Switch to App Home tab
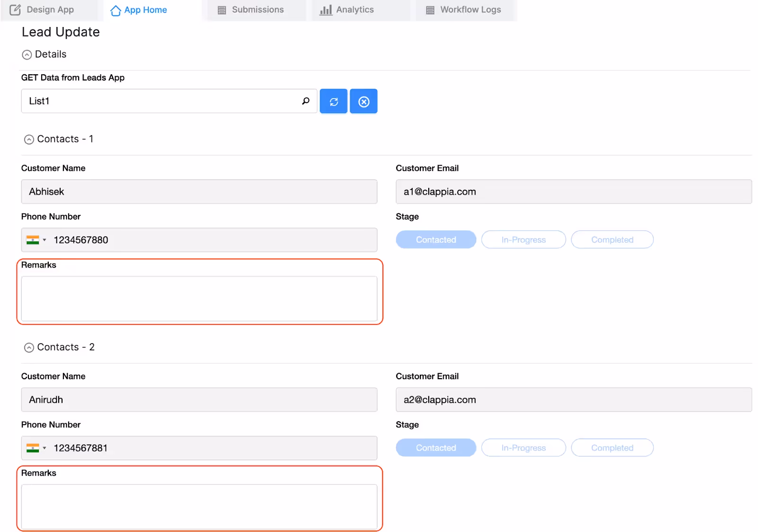The width and height of the screenshot is (758, 532). tap(152, 10)
